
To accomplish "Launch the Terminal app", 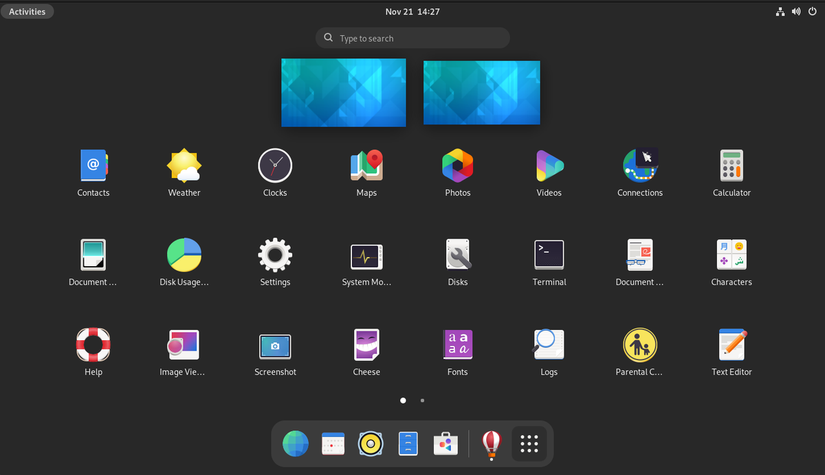I will pyautogui.click(x=549, y=262).
